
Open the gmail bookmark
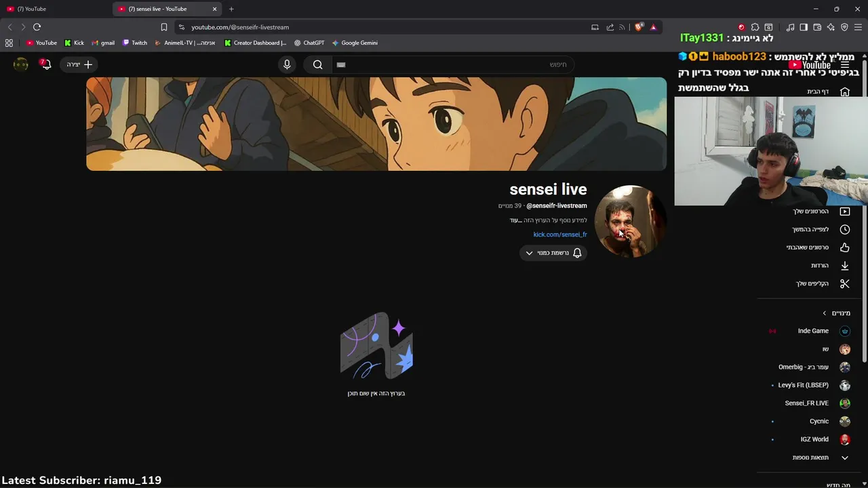point(103,43)
